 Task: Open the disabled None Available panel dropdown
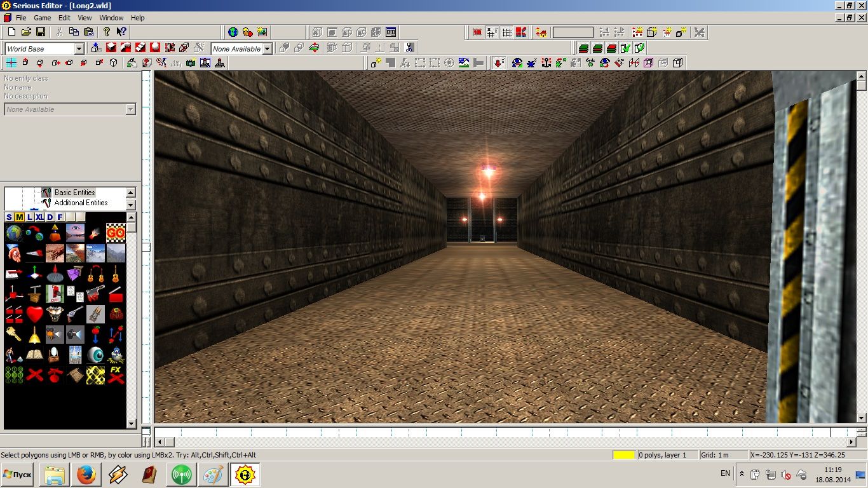pos(131,109)
